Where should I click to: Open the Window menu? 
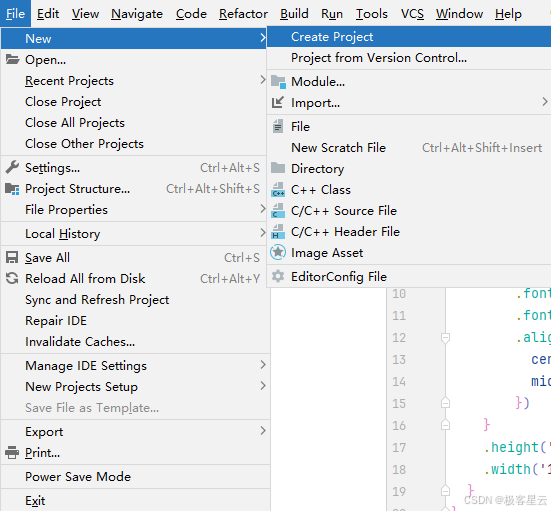[x=459, y=14]
